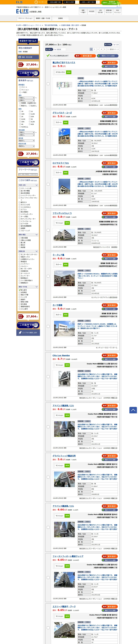Click the 大阪府の路線・駅から探す breadcrumb
Screen dimensions: 138x644
[x=70, y=25]
